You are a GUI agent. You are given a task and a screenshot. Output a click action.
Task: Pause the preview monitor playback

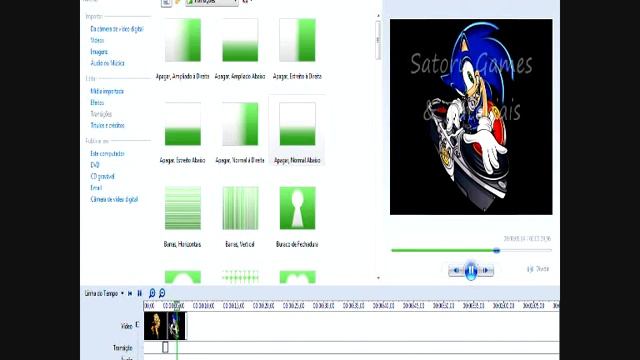[x=471, y=270]
